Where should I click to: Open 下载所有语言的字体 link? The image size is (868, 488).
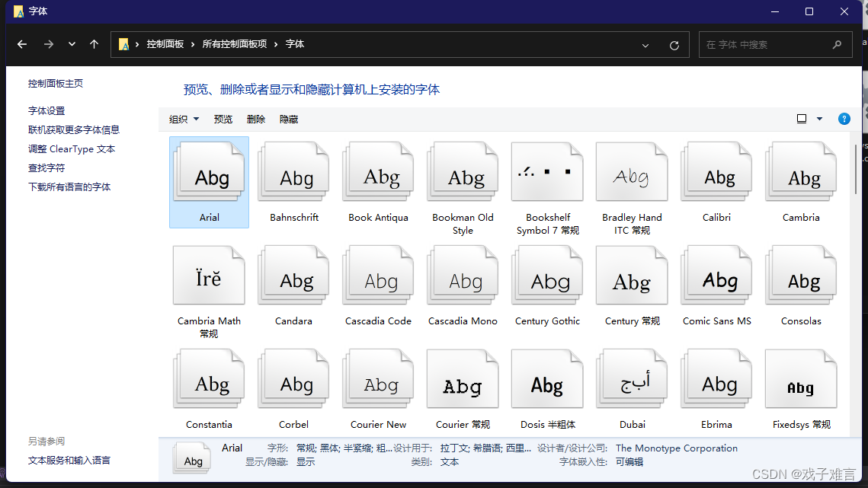(x=69, y=187)
